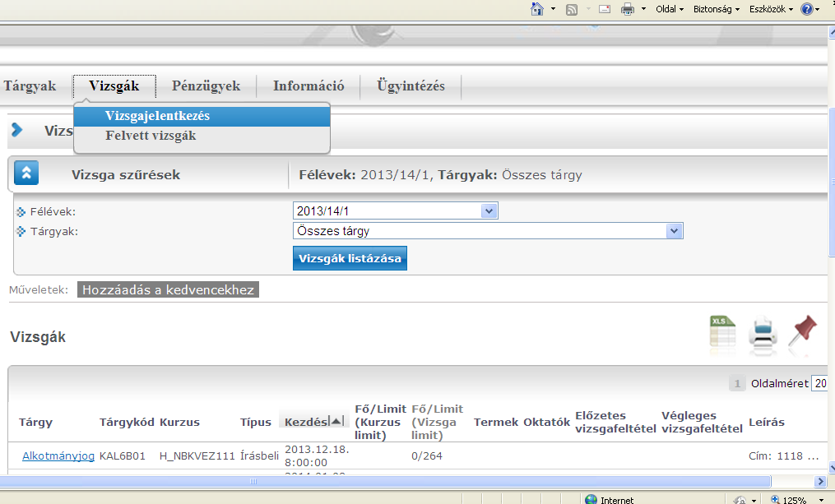Image resolution: width=835 pixels, height=504 pixels.
Task: Open the Pénzügyek tab
Action: (x=206, y=86)
